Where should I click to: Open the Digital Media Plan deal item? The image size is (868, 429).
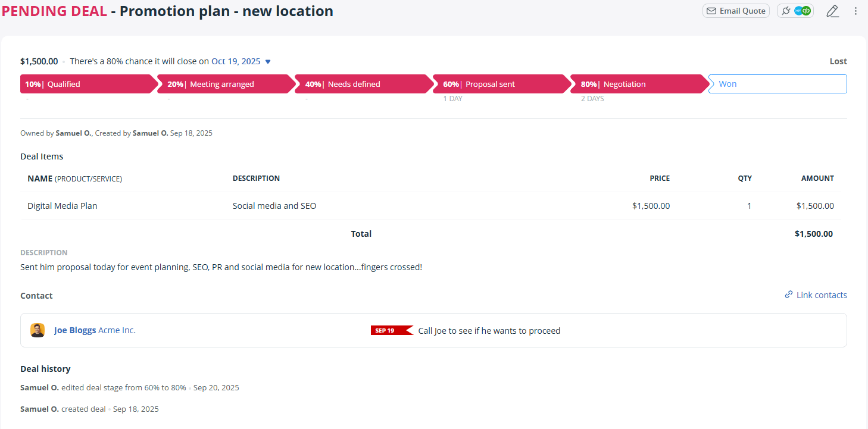pos(62,205)
